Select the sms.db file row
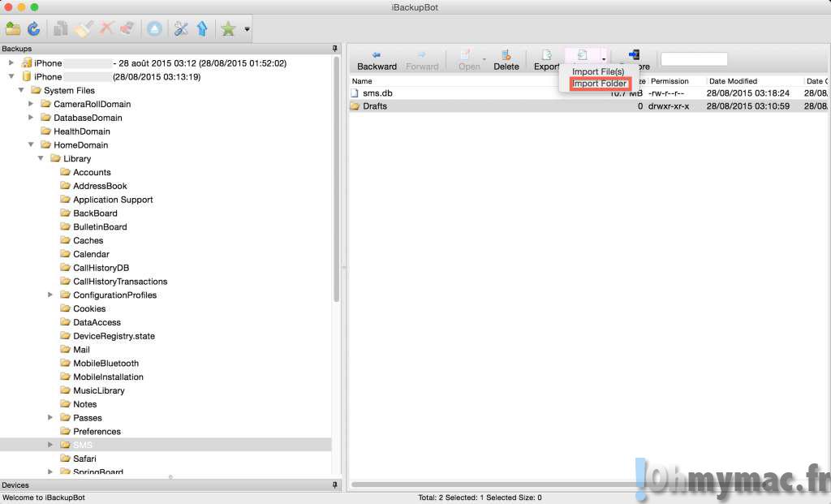This screenshot has width=831, height=504. (589, 93)
